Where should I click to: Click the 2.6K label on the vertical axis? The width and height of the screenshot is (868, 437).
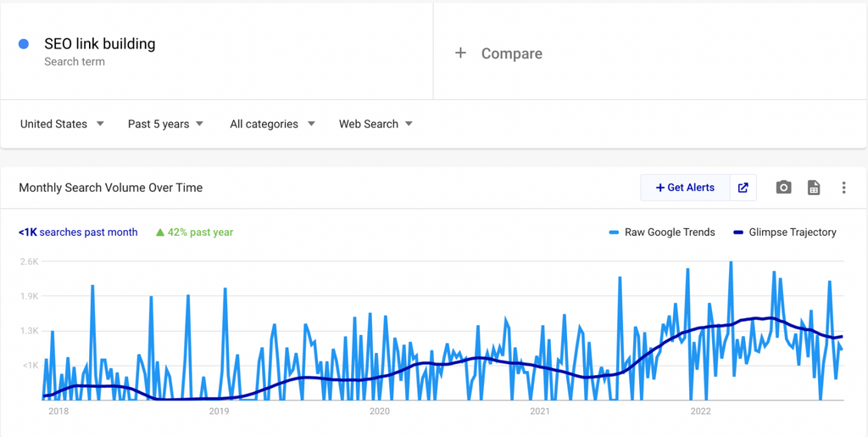(29, 261)
